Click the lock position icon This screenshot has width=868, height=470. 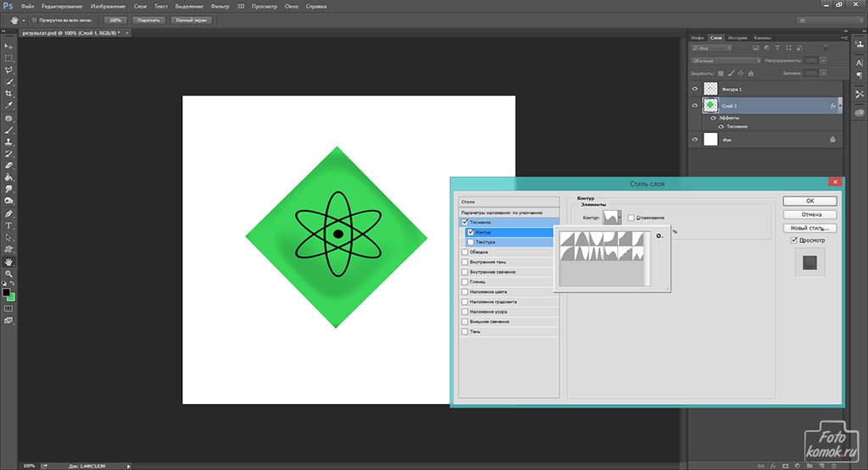point(741,73)
